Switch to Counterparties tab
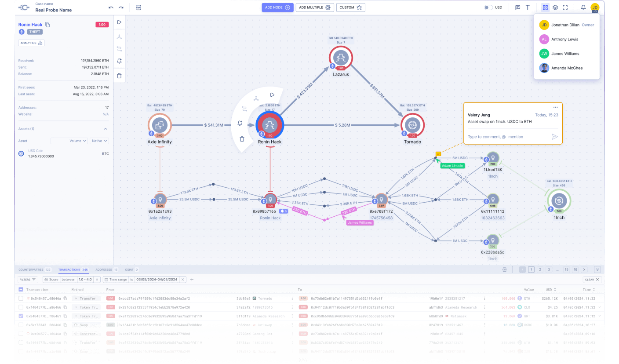Image resolution: width=619 pixels, height=364 pixels. coord(35,269)
